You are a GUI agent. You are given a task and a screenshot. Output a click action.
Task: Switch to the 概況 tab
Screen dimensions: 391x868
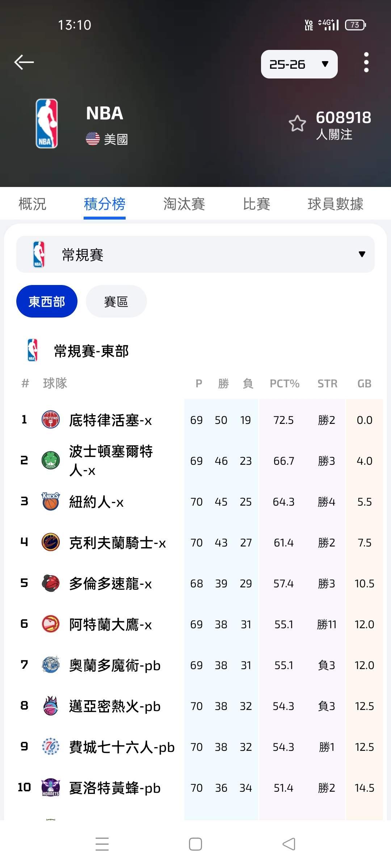click(x=33, y=204)
